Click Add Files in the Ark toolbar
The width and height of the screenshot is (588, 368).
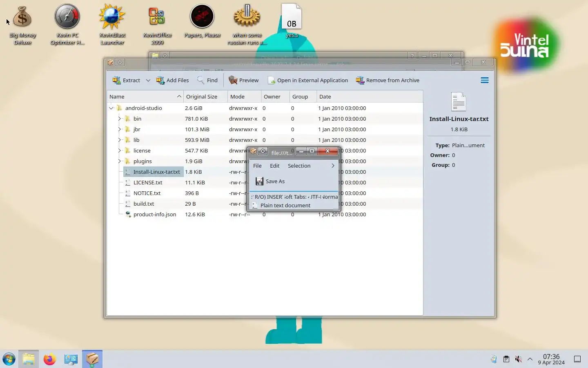click(172, 80)
